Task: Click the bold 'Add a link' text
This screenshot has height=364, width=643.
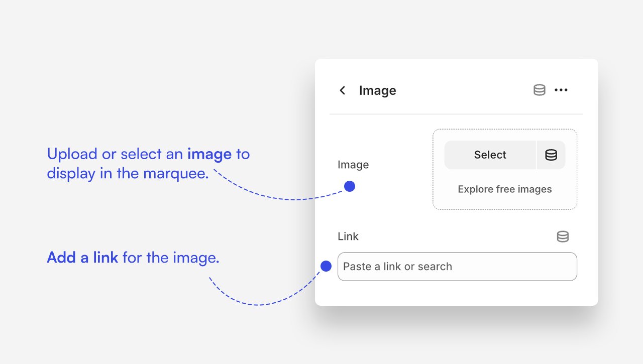Action: point(82,258)
